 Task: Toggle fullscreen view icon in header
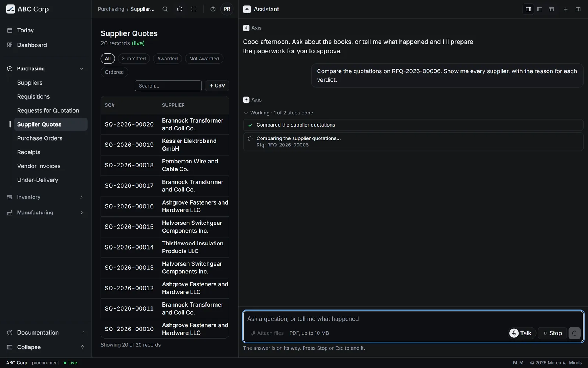point(194,9)
